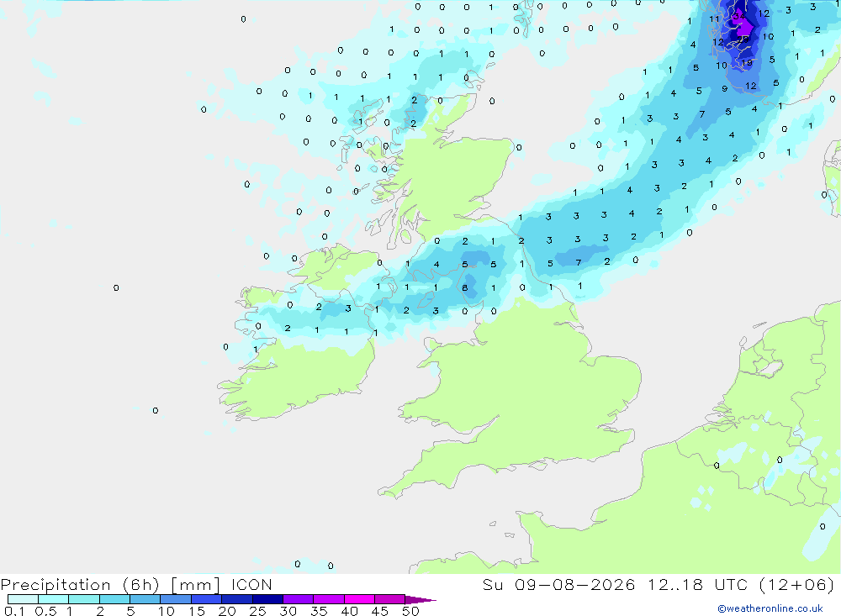Click the legend label 40
Viewport: 841px width, 616px height.
pos(349,611)
